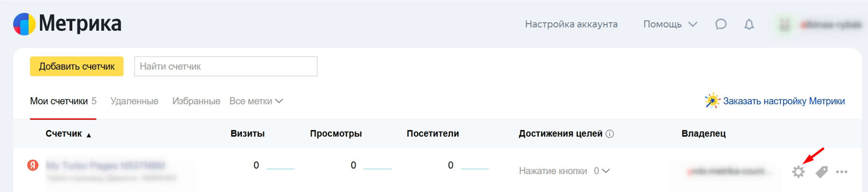This screenshot has height=192, width=868.
Task: Open the chat messages icon
Action: coord(721,24)
